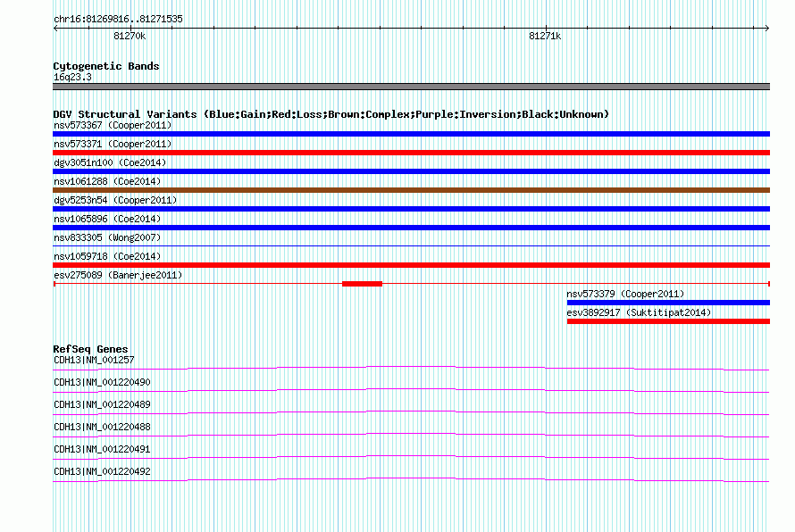Open variant dgv3051n100 (Coe2014) label
This screenshot has height=532, width=795.
[x=110, y=162]
